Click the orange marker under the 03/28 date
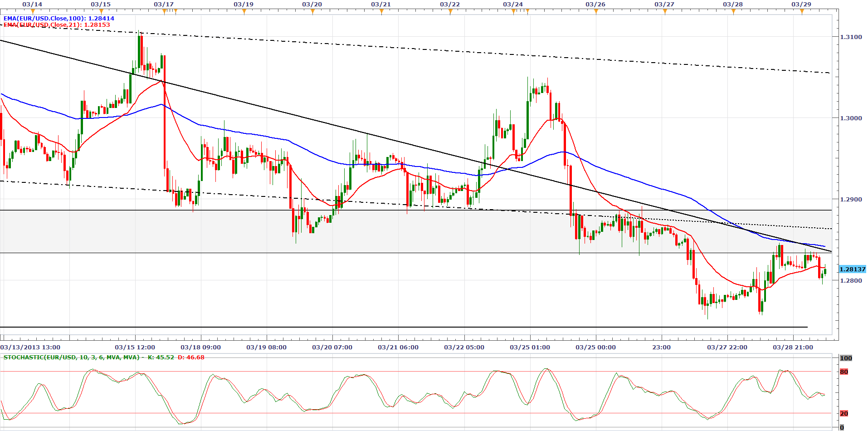This screenshot has width=868, height=431. coord(733,11)
